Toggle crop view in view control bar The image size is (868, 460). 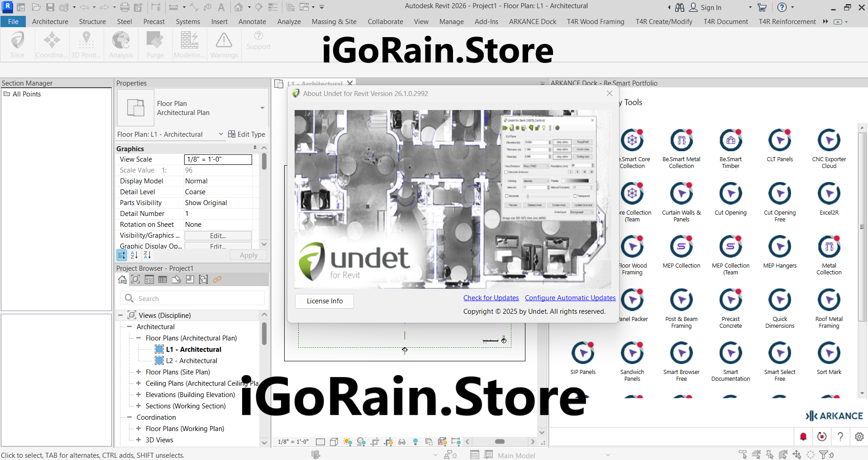pyautogui.click(x=375, y=442)
